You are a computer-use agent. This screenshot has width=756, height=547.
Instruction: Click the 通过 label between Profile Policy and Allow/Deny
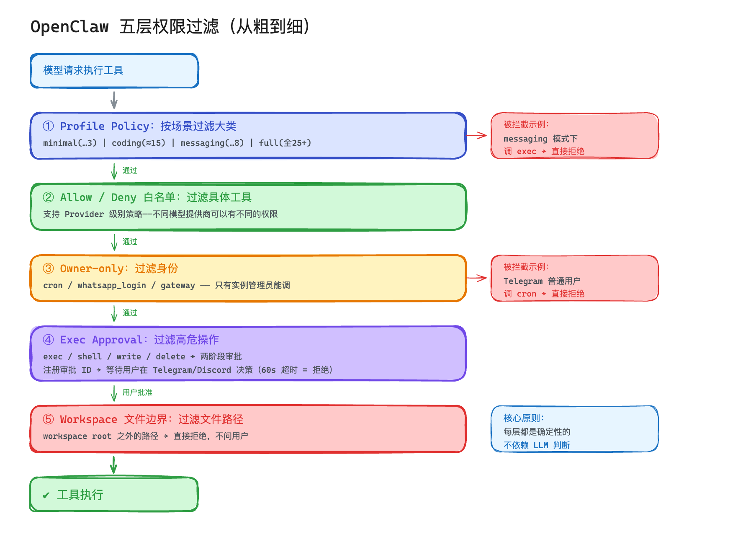[130, 170]
